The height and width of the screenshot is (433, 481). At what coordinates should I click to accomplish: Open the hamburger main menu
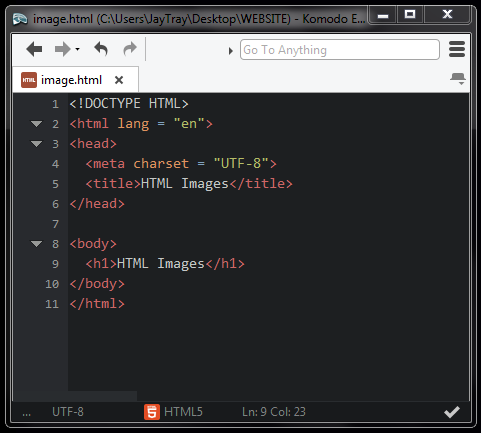pyautogui.click(x=457, y=49)
